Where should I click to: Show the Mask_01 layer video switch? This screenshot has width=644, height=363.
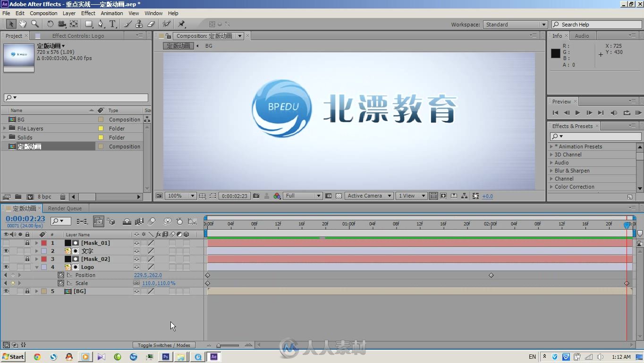[6, 243]
